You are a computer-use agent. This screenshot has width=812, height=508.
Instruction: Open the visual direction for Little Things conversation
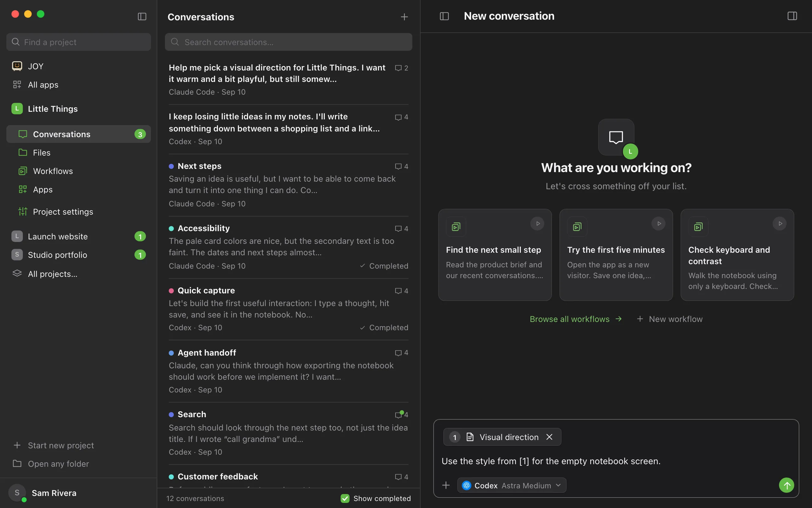pos(289,80)
